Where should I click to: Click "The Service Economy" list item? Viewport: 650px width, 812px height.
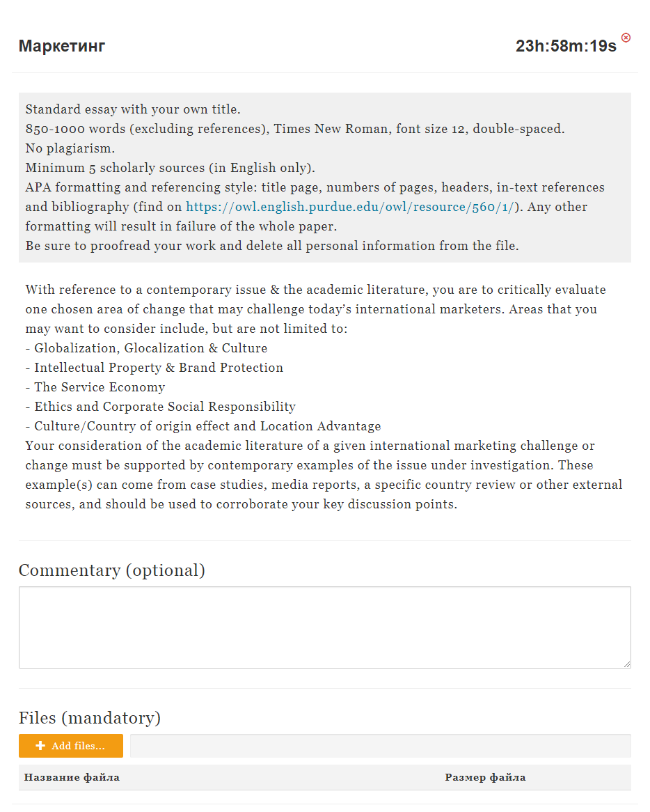point(100,387)
